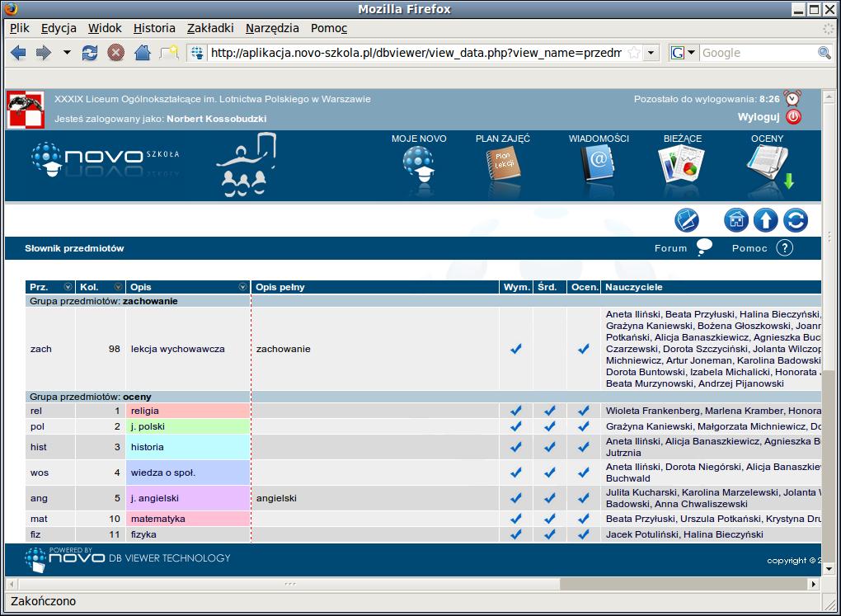Click the site identity icon in address bar
This screenshot has width=841, height=616.
coord(199,53)
